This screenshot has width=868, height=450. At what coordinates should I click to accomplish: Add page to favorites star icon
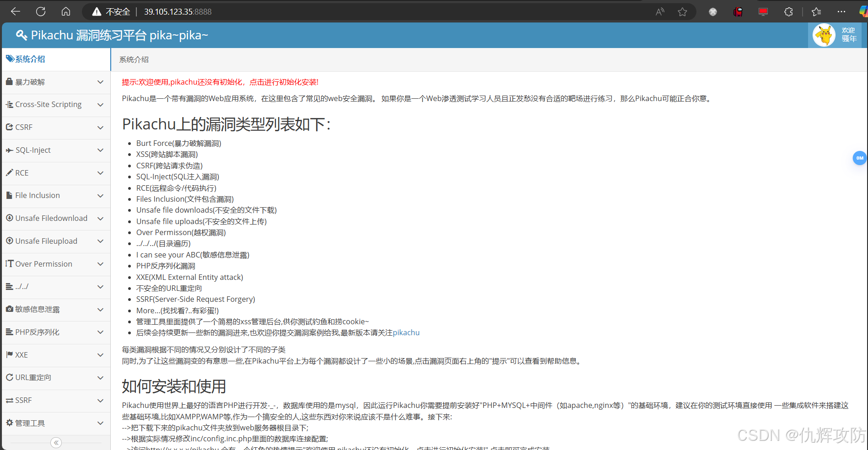683,12
